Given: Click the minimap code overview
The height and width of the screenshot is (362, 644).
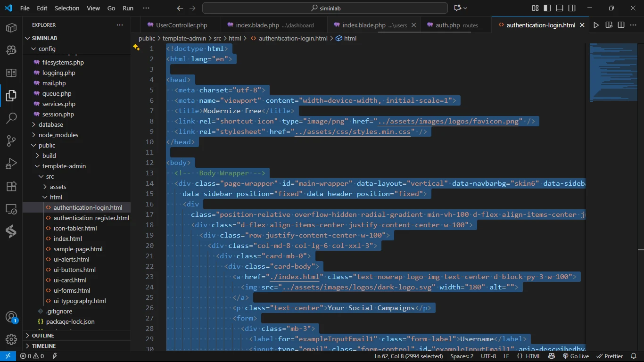Looking at the screenshot, I should tap(611, 71).
